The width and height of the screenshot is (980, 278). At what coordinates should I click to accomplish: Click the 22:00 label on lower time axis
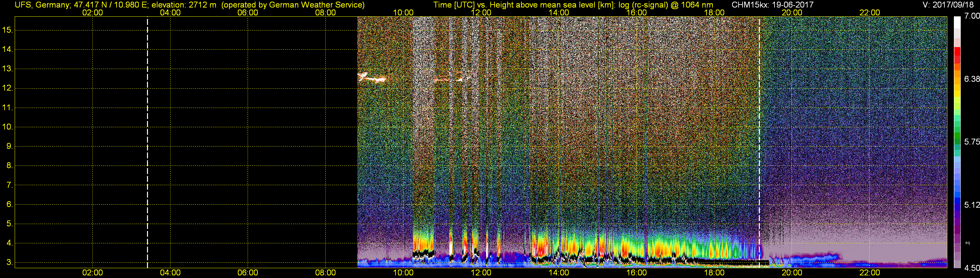tap(870, 273)
